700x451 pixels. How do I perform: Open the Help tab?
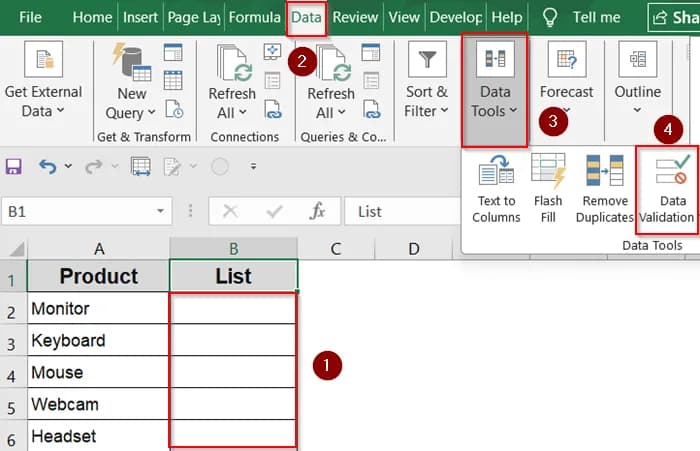point(507,17)
